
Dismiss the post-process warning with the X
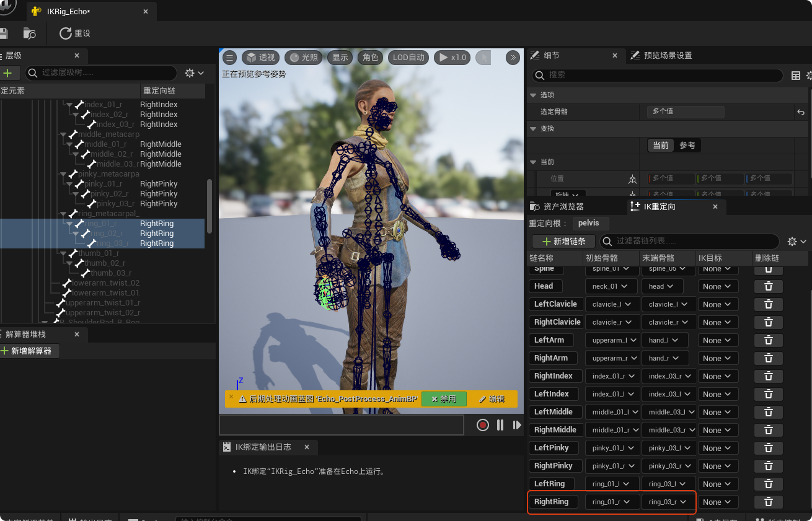231,396
